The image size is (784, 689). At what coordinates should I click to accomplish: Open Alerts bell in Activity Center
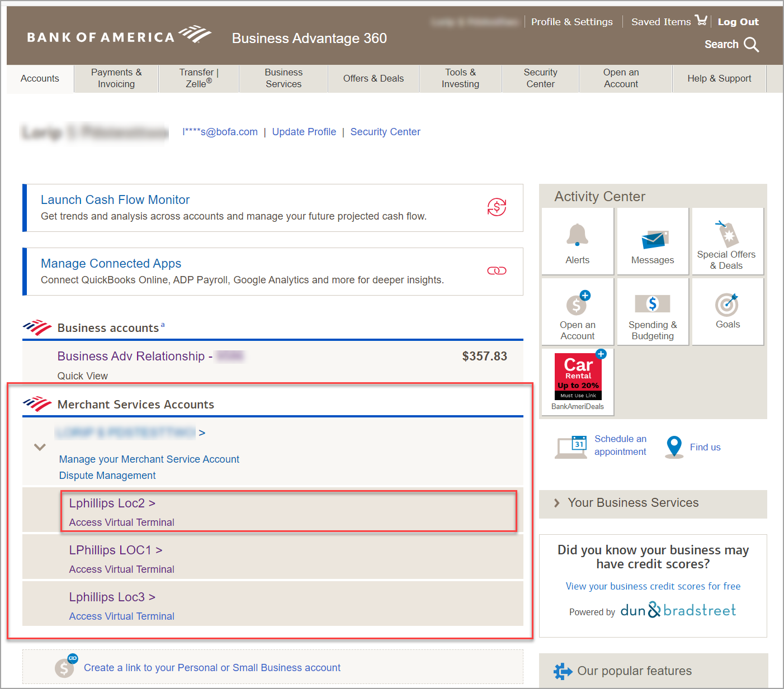tap(578, 241)
